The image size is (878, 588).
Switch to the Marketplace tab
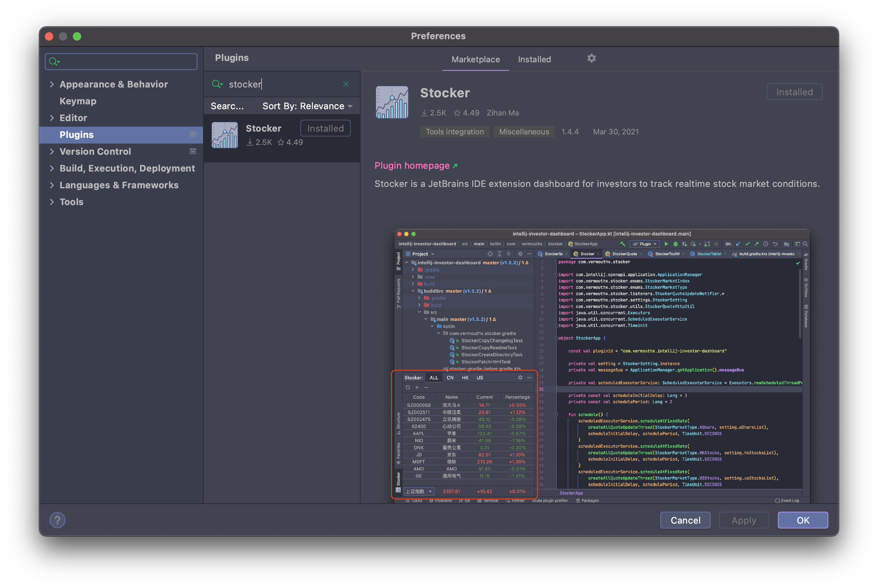click(475, 59)
